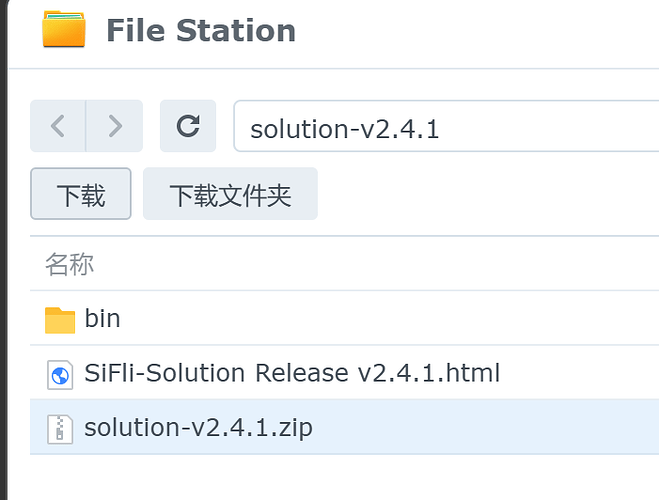Select SiFli-Solution Release v2.4.1.html file name
659x500 pixels.
click(x=292, y=374)
